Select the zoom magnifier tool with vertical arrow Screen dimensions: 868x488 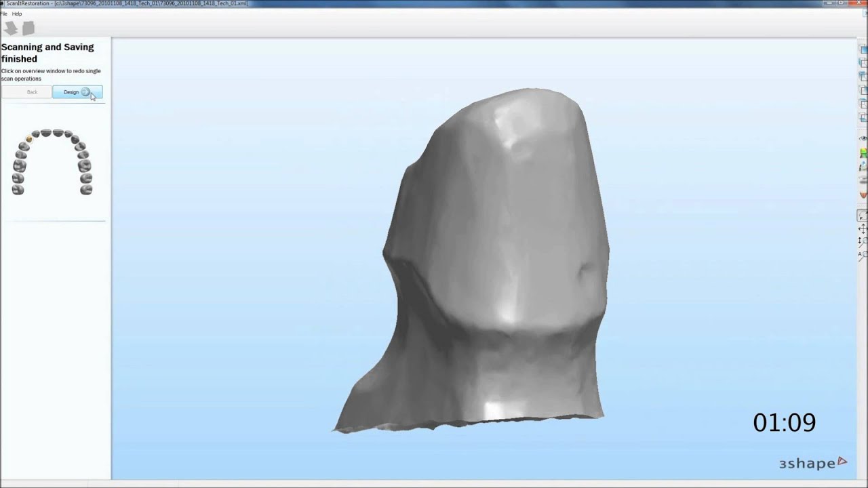[x=863, y=241]
